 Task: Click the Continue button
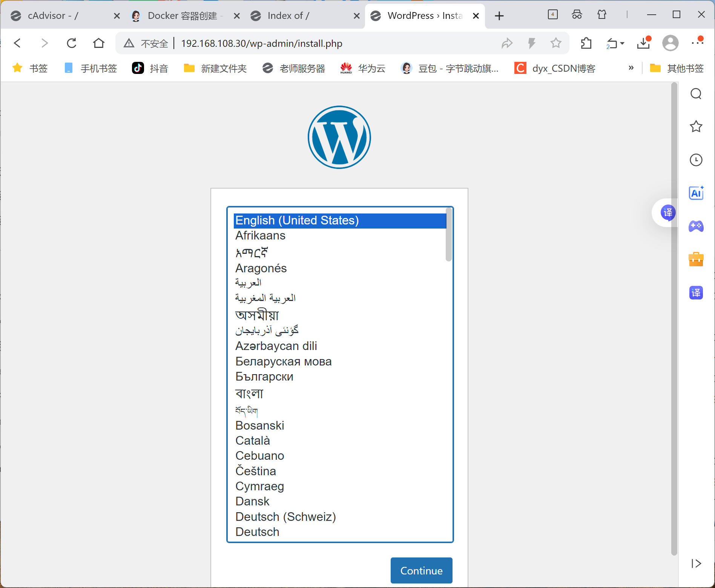(422, 570)
